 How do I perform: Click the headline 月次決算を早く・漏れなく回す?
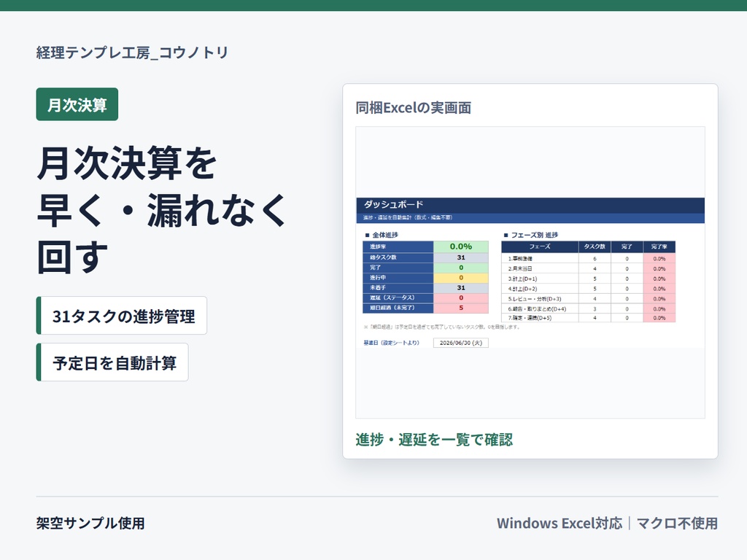[x=162, y=210]
